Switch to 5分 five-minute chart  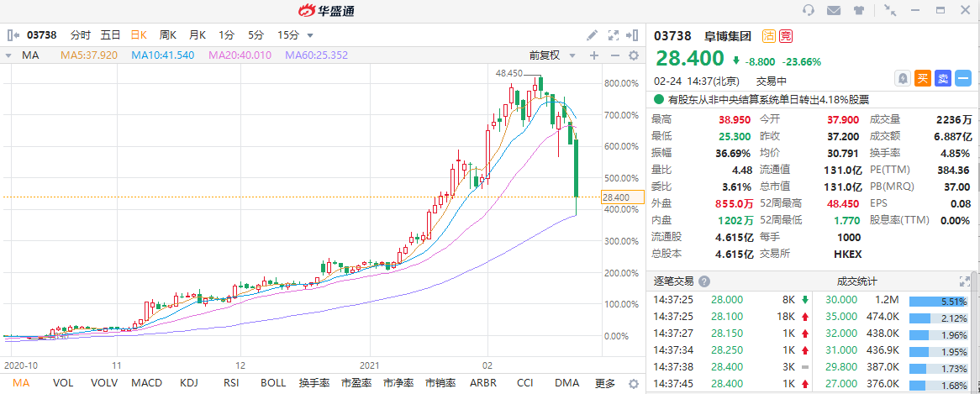[256, 35]
